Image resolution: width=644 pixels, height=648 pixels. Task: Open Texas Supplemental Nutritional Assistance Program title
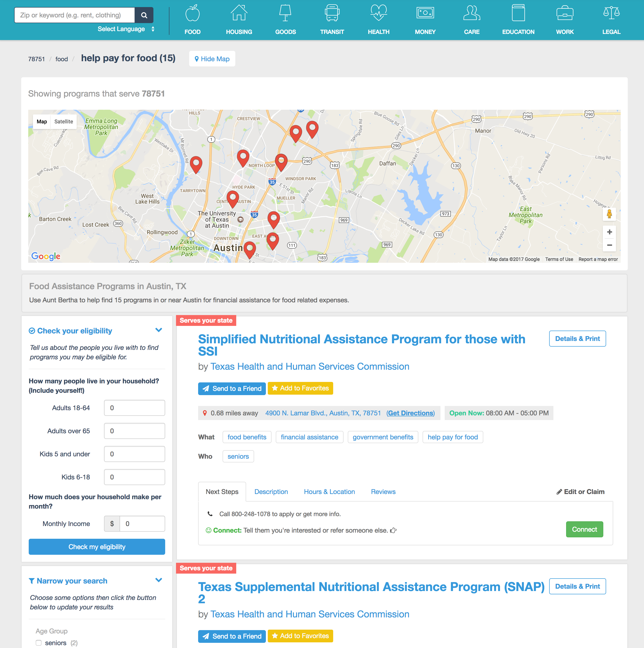tap(371, 593)
